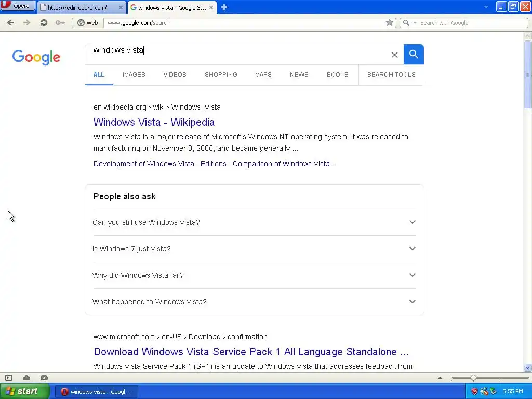Open the MAPS results tab
This screenshot has width=532, height=399.
pyautogui.click(x=263, y=75)
